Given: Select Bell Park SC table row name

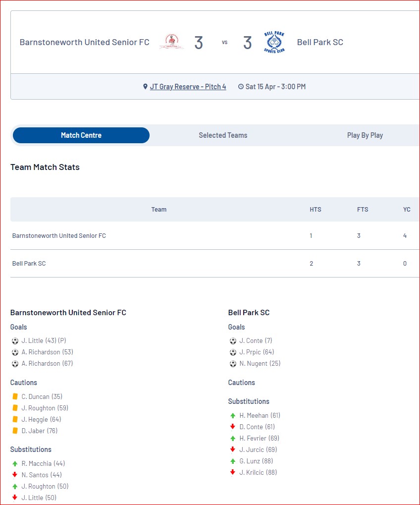Looking at the screenshot, I should point(29,264).
